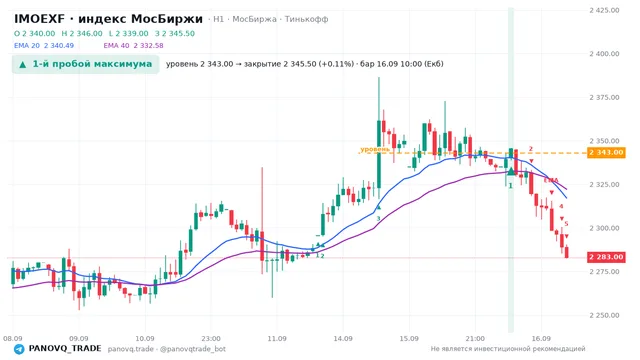Screen dimensions: 640x360
Task: Click the open value 'O 2 340.00'
Action: pos(34,33)
